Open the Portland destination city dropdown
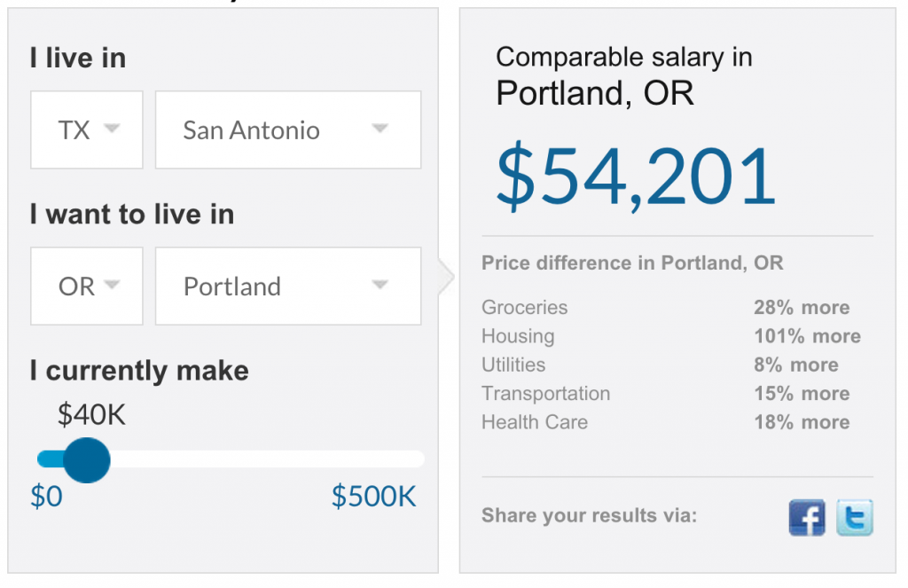908x588 pixels. [x=288, y=286]
